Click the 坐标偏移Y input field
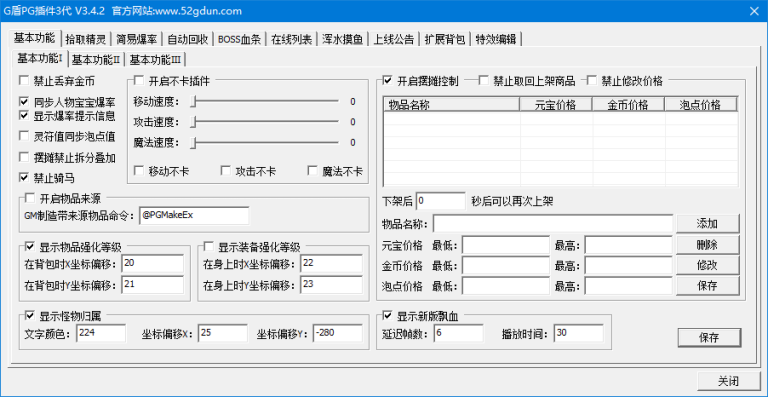The width and height of the screenshot is (768, 397). 338,333
